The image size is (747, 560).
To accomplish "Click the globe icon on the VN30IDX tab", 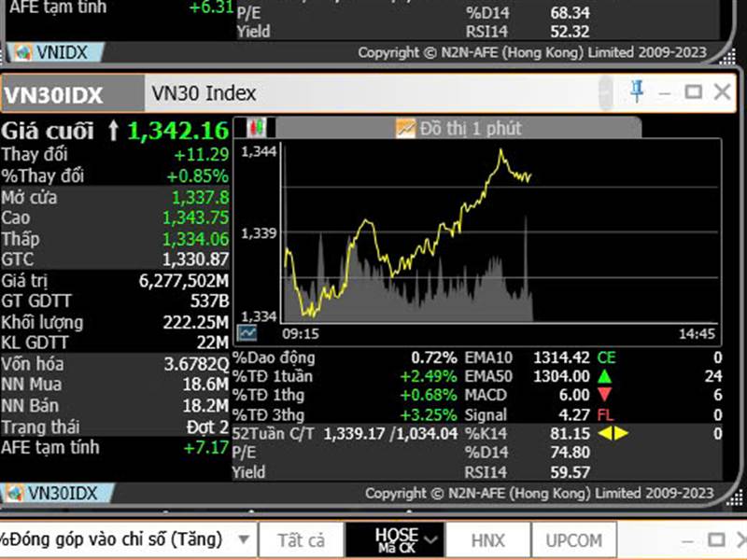I will tap(14, 494).
